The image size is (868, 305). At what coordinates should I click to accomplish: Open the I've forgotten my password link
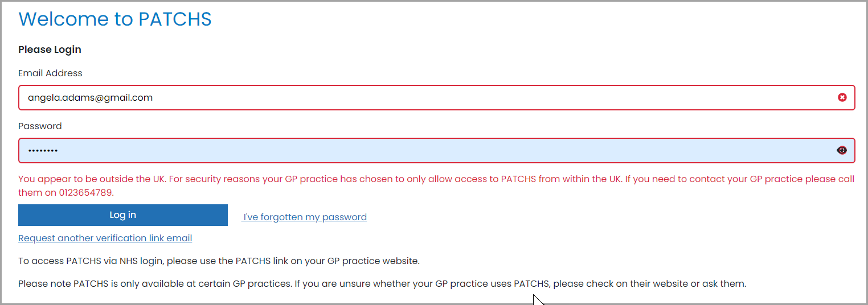tap(304, 217)
